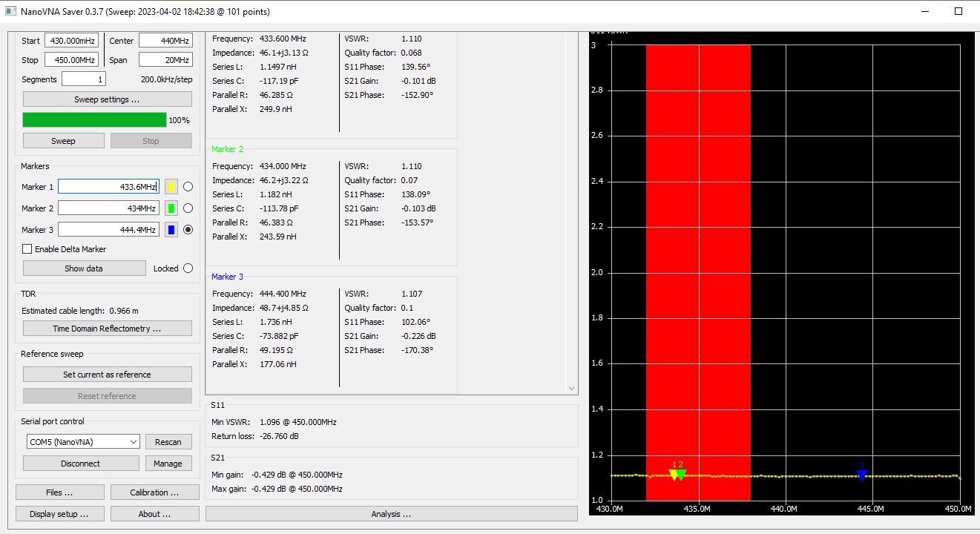Open Time Domain Reflectometry window
This screenshot has height=534, width=980.
107,329
